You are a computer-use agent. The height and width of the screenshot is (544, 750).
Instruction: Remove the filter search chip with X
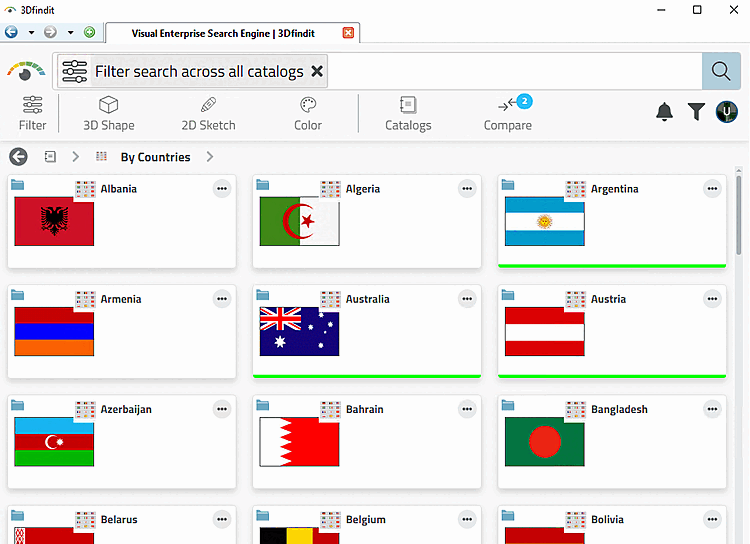tap(317, 71)
